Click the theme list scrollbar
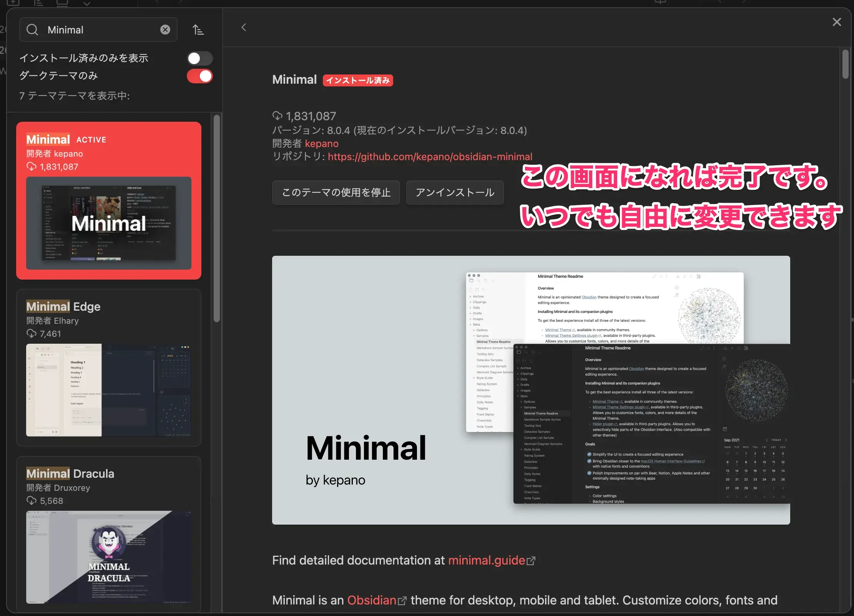This screenshot has height=616, width=854. [x=217, y=218]
